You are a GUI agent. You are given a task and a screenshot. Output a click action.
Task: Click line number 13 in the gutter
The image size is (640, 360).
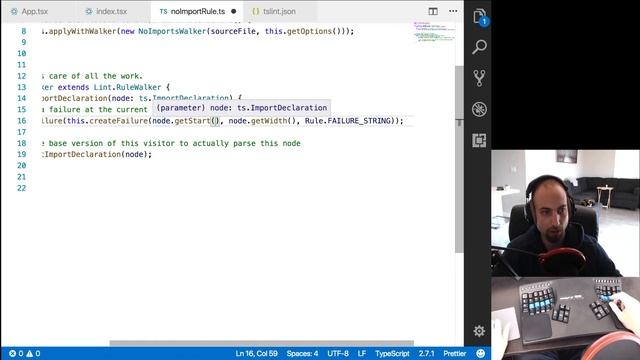pos(22,87)
